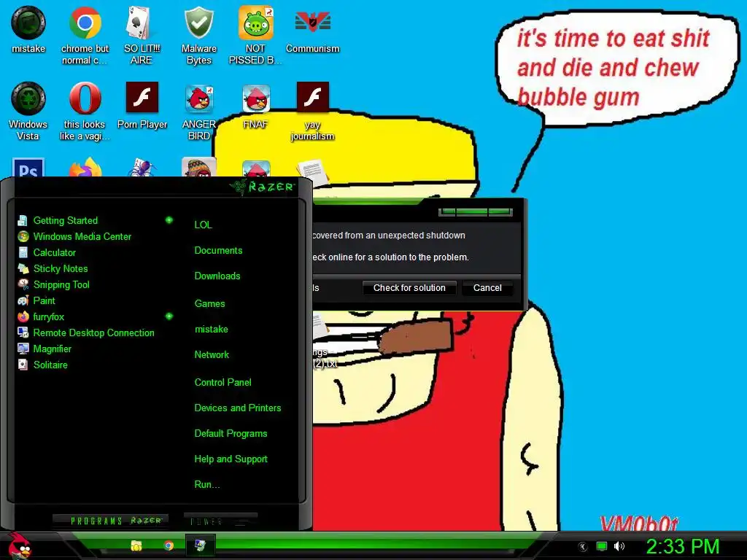Open the "SO LIT!!! AIRE" solitaire desktop icon
Screen dimensions: 747x560
click(142, 35)
